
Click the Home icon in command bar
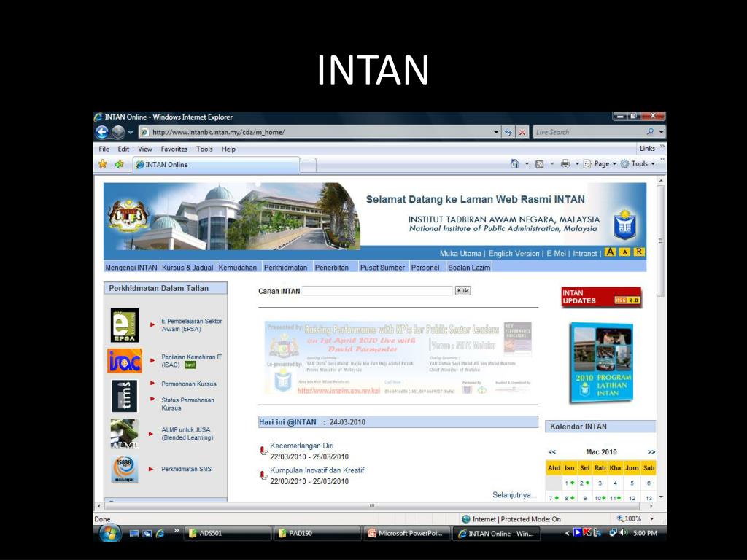[x=514, y=164]
